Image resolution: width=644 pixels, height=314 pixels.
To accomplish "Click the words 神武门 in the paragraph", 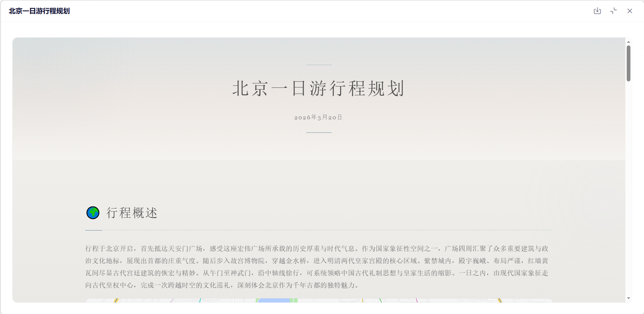I will (241, 273).
